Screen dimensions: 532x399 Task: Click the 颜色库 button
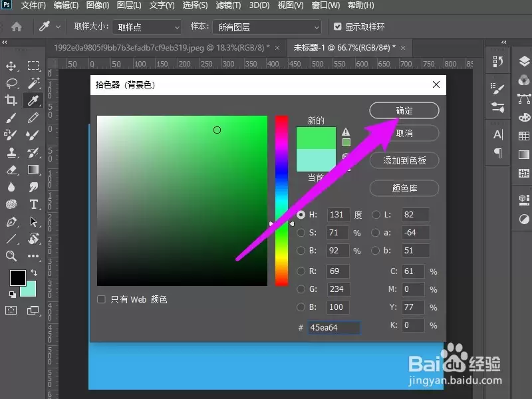click(x=404, y=188)
